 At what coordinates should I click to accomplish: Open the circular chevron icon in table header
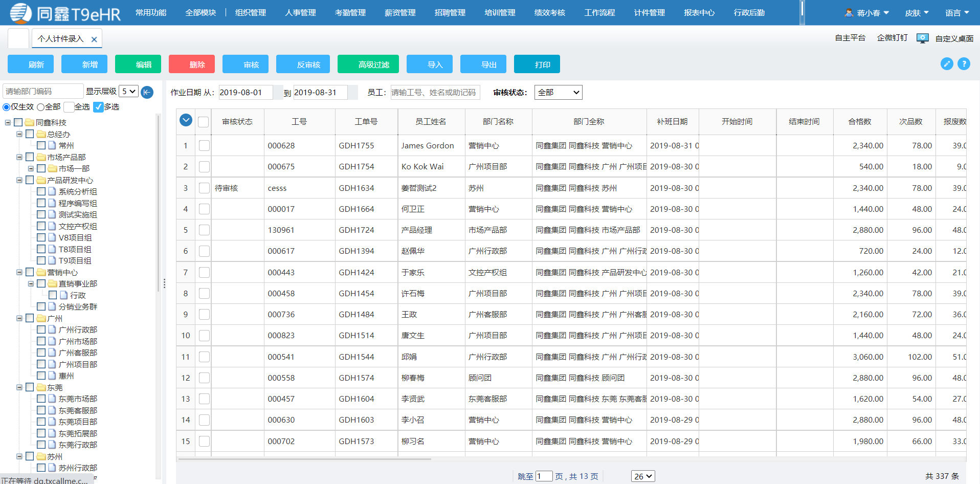pos(185,120)
